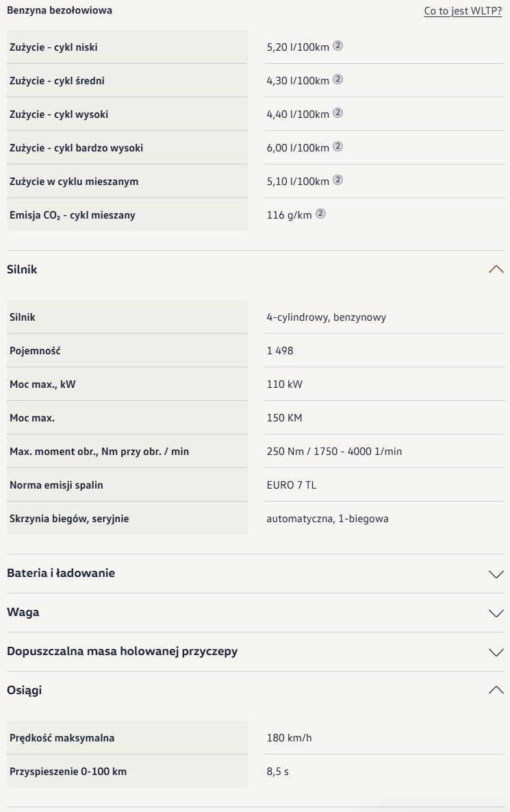Click footnote 2 icon beside 6,00 l/100km

click(x=337, y=147)
